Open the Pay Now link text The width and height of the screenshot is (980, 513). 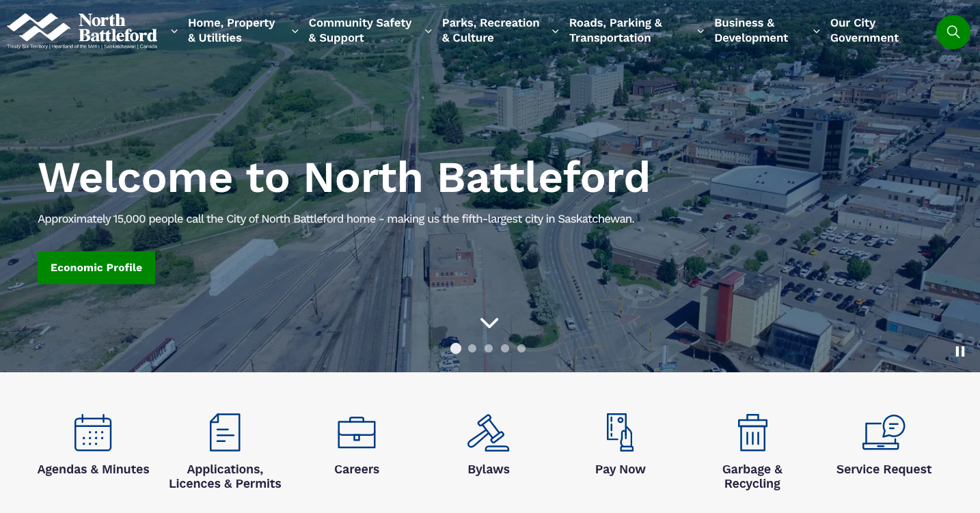(621, 469)
